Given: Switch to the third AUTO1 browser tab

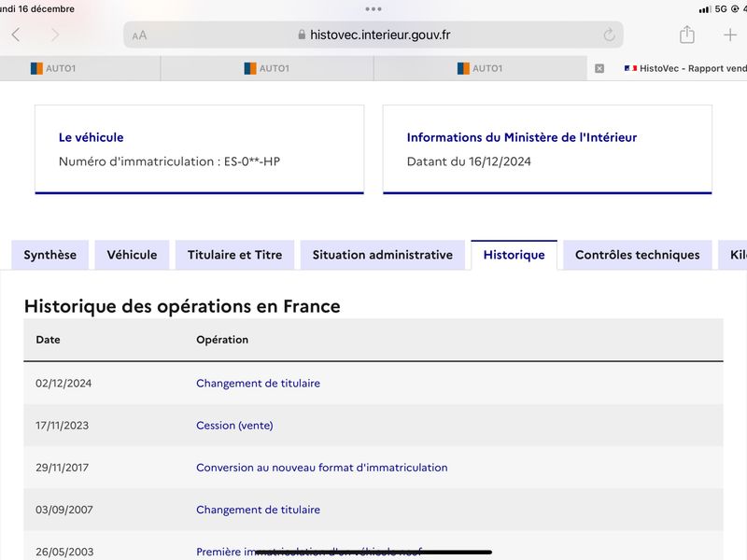Looking at the screenshot, I should (x=480, y=68).
